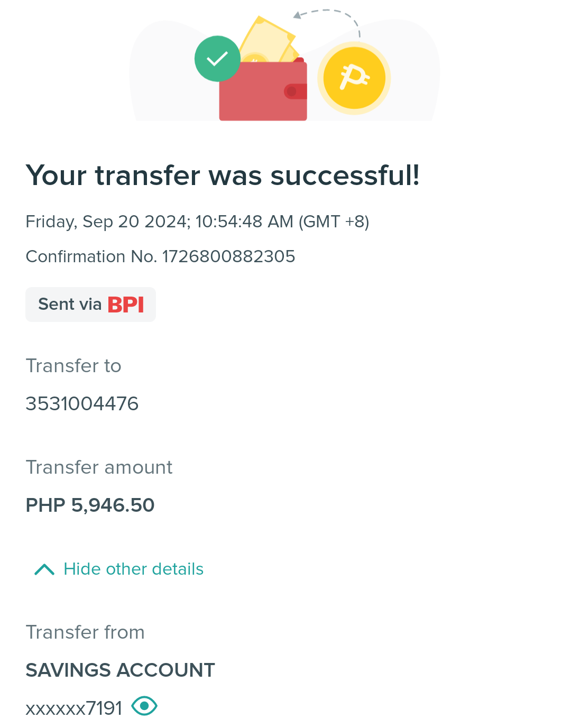Tap the yellow peso coin icon
This screenshot has width=571, height=728.
[354, 78]
